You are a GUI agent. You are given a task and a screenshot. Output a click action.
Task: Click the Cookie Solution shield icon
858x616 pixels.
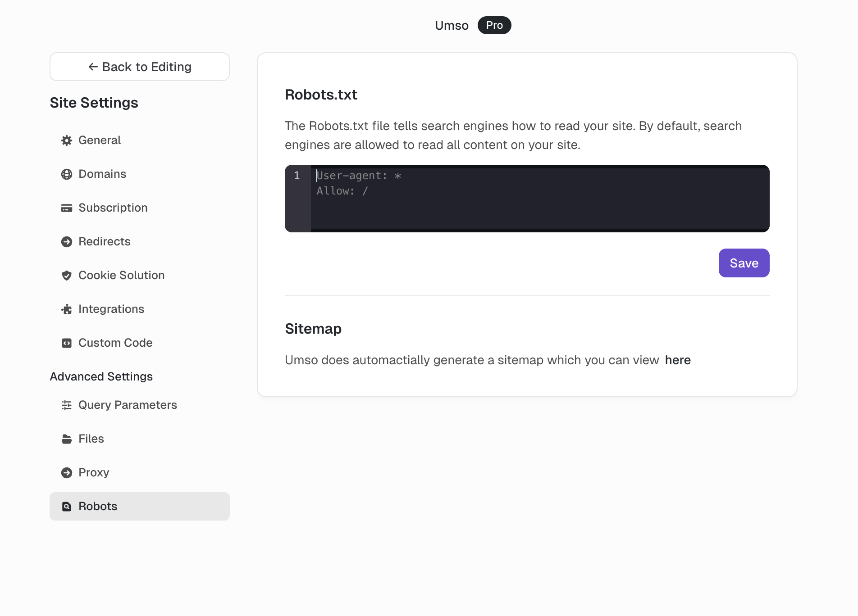[67, 276]
